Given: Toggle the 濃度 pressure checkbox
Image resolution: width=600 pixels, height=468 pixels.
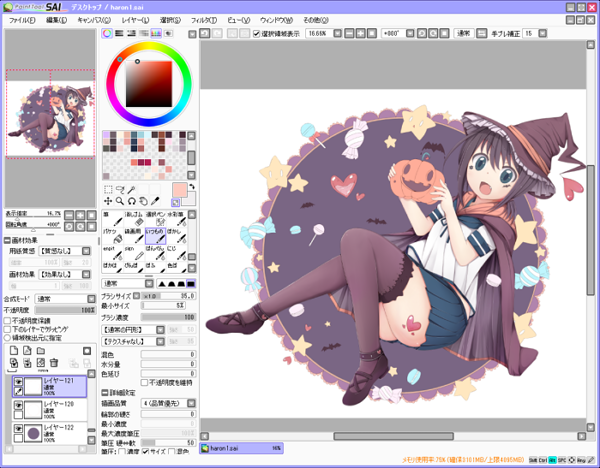Looking at the screenshot, I should pos(122,452).
